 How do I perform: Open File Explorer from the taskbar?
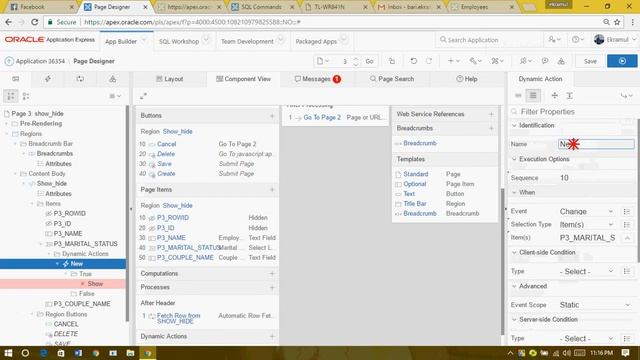click(x=131, y=353)
